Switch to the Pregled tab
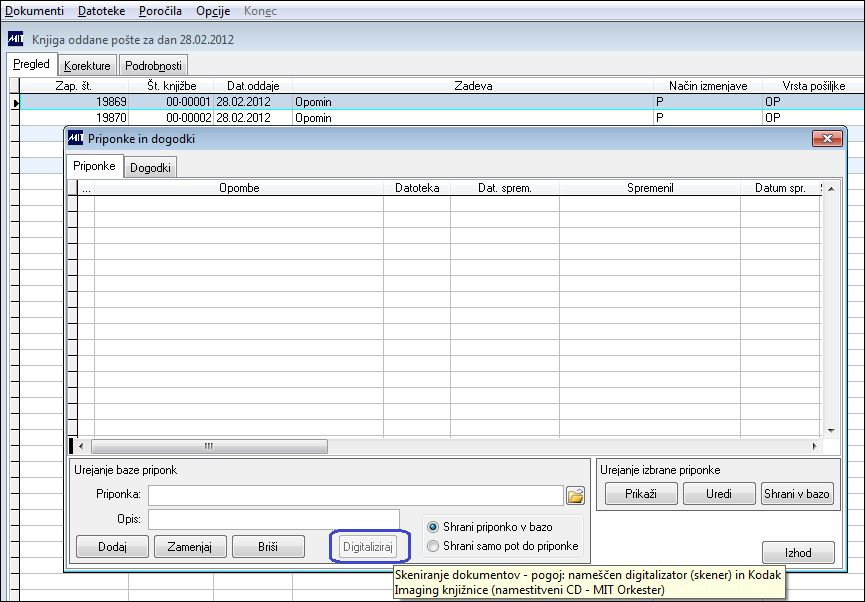 coord(31,64)
